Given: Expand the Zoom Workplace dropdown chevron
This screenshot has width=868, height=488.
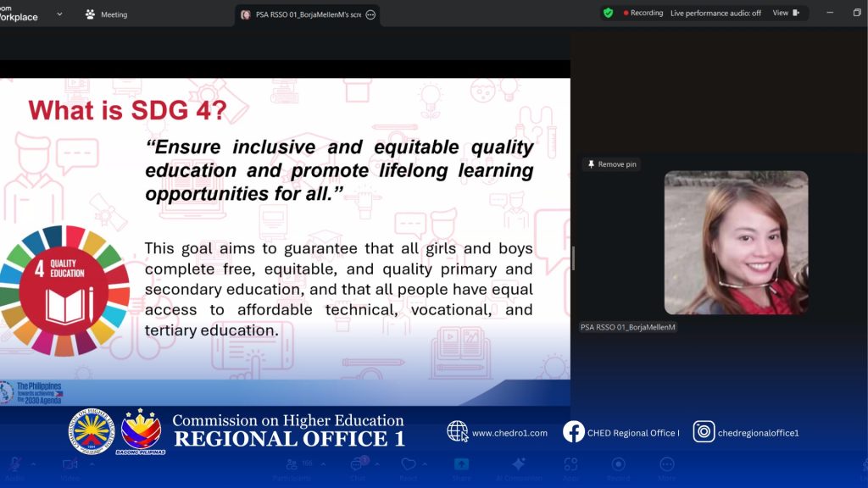Looking at the screenshot, I should tap(59, 14).
